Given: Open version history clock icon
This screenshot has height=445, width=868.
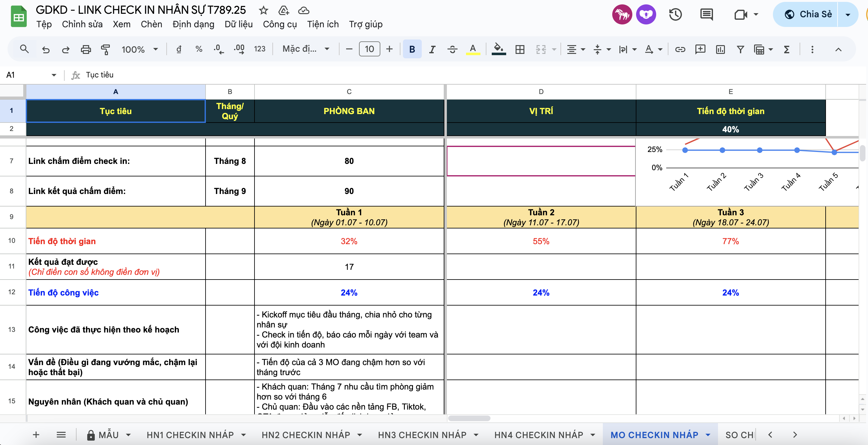Looking at the screenshot, I should (675, 14).
